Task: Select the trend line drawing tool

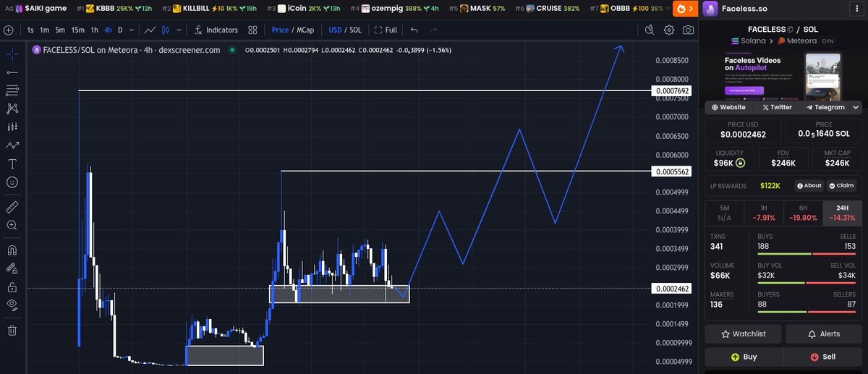Action: (x=12, y=72)
